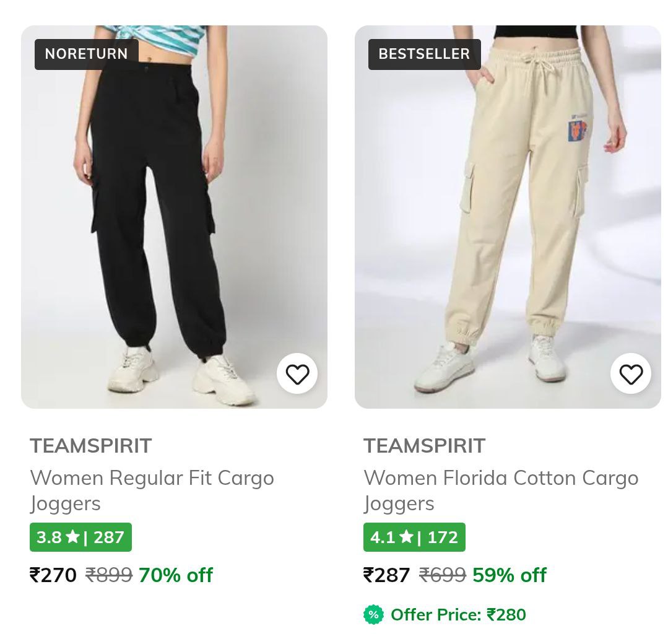Select the BESTSELLER badge on the right product
The width and height of the screenshot is (668, 644).
(423, 54)
